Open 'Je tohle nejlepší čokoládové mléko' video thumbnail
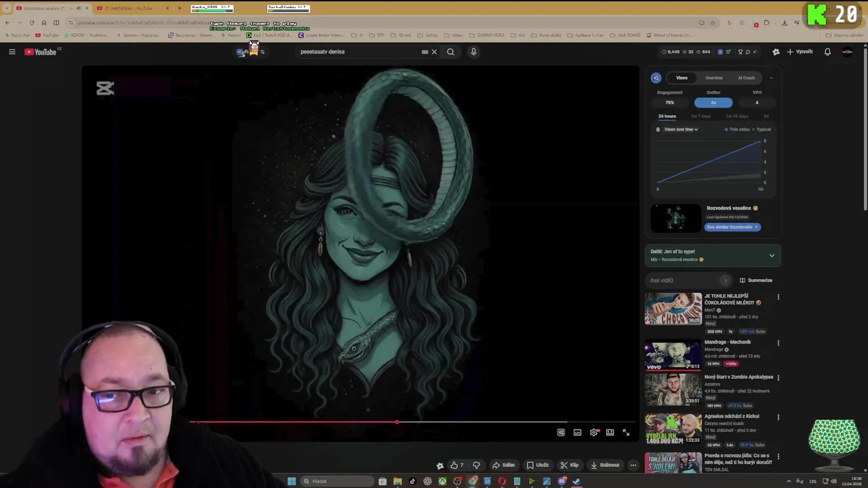The width and height of the screenshot is (868, 488). coord(673,308)
